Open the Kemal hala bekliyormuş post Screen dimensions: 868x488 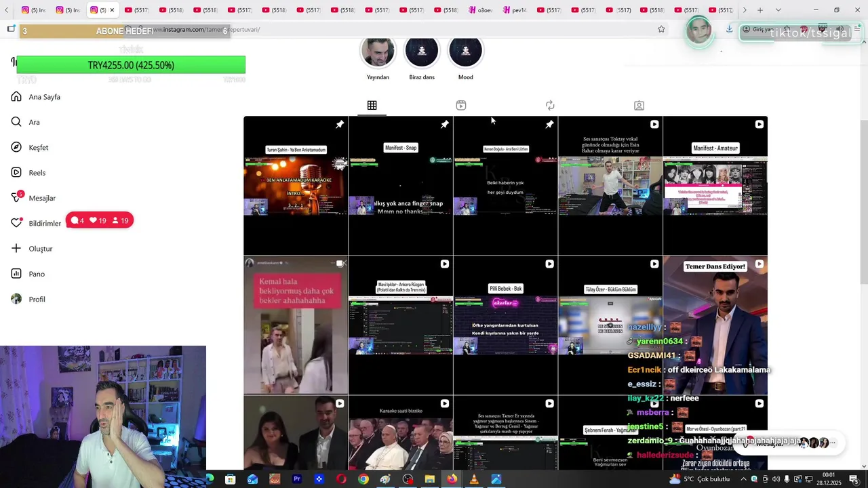click(x=296, y=325)
